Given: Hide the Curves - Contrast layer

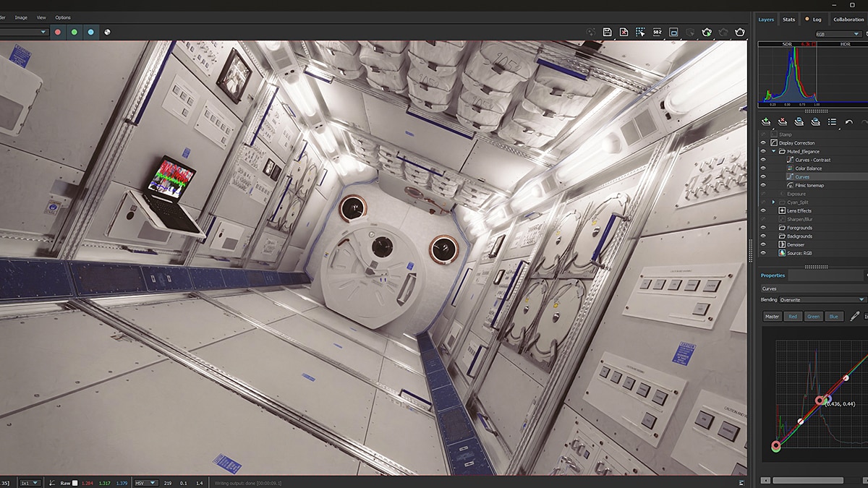Looking at the screenshot, I should point(763,160).
